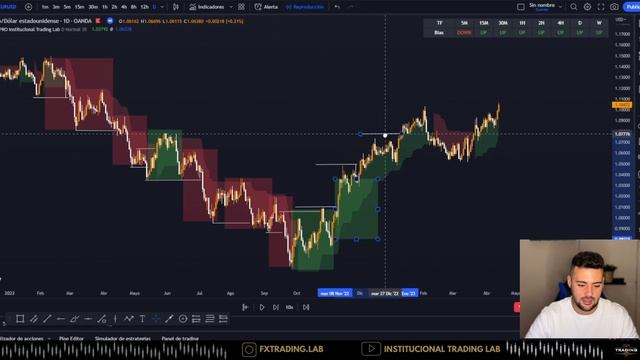Select the brush drawing tool
The width and height of the screenshot is (640, 360).
(74, 319)
